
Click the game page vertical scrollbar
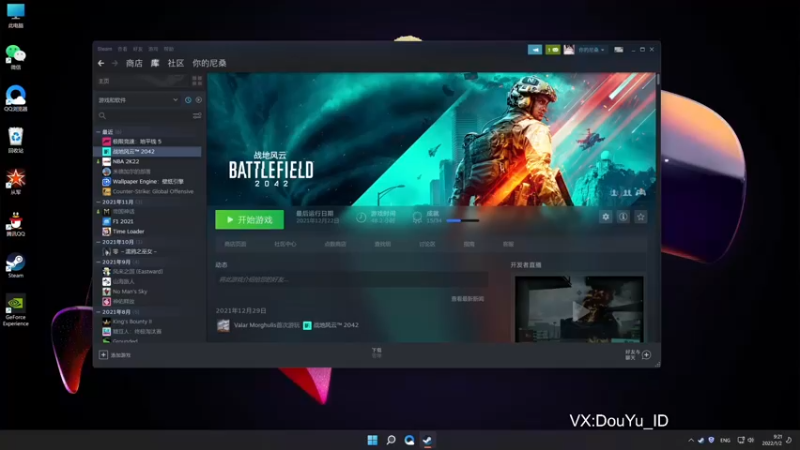click(x=658, y=80)
